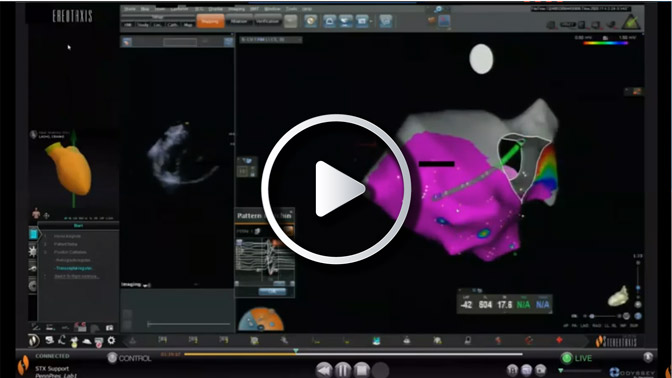This screenshot has height=378, width=672.
Task: Click the round icon right of LIVE row
Action: (x=648, y=357)
